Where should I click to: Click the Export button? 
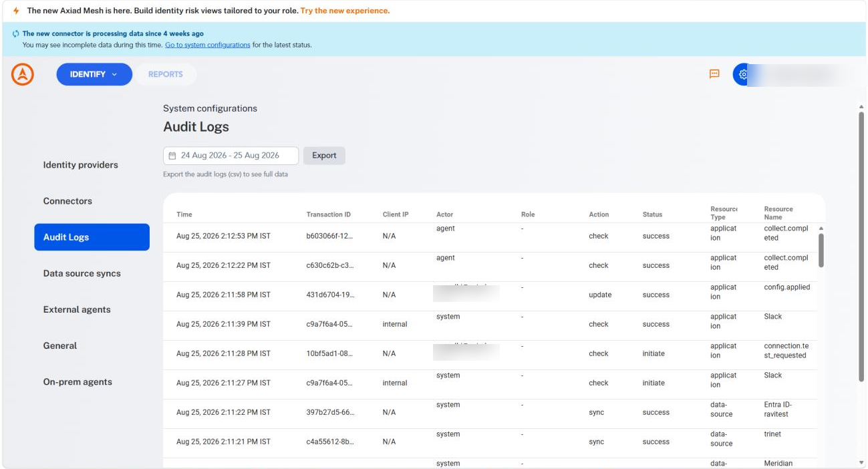[x=324, y=156]
